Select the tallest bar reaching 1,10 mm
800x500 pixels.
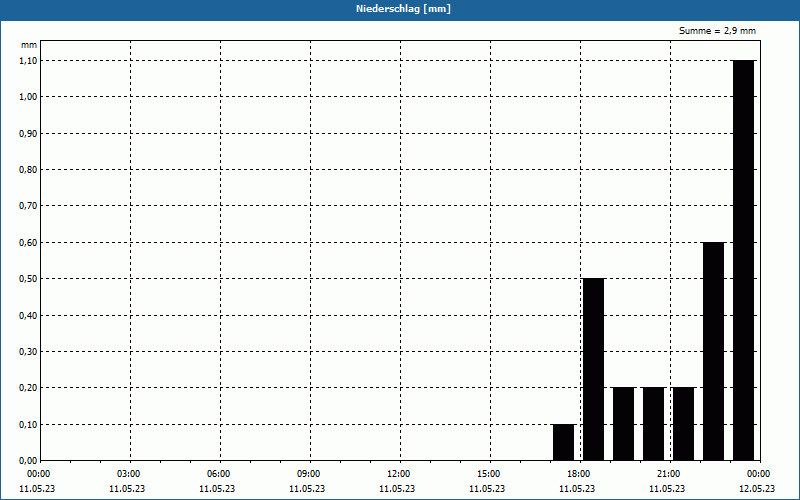pos(743,260)
